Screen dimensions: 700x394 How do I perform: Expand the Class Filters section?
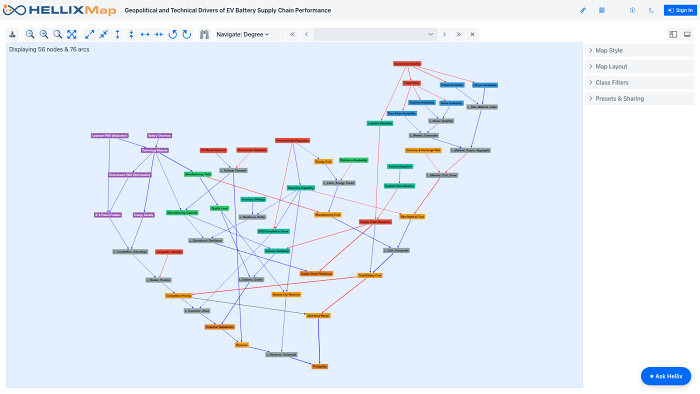639,83
